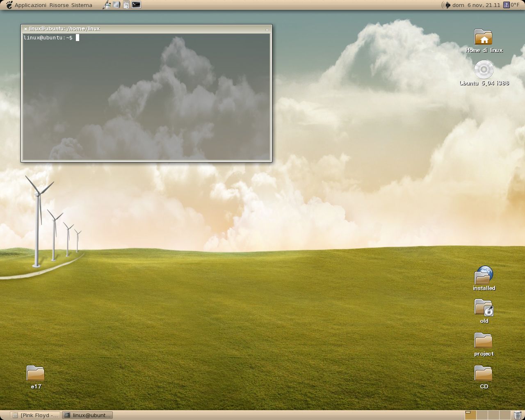Image resolution: width=525 pixels, height=420 pixels.
Task: Open the Applicazioni menu
Action: (x=30, y=5)
